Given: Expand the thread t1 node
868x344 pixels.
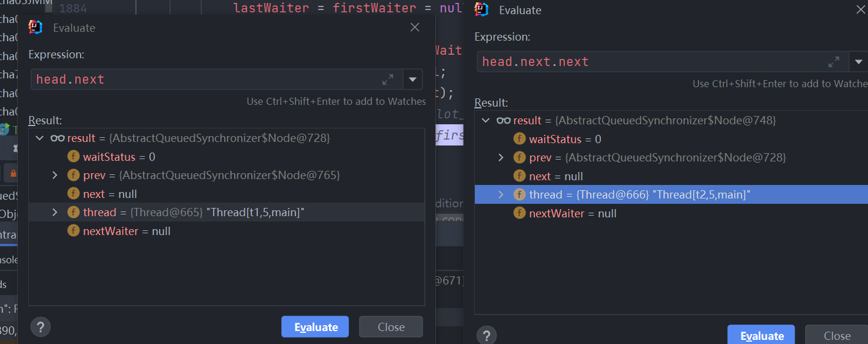Looking at the screenshot, I should pos(55,212).
